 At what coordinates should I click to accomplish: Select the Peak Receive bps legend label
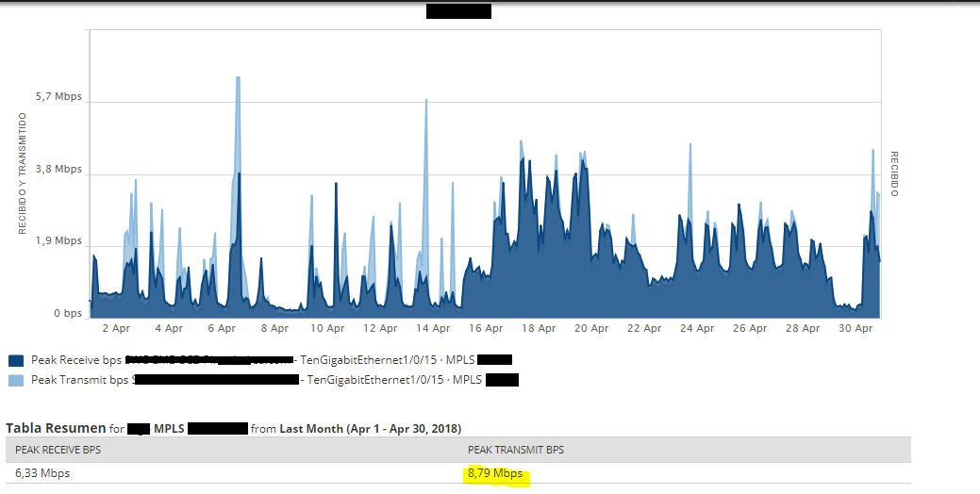coord(76,360)
